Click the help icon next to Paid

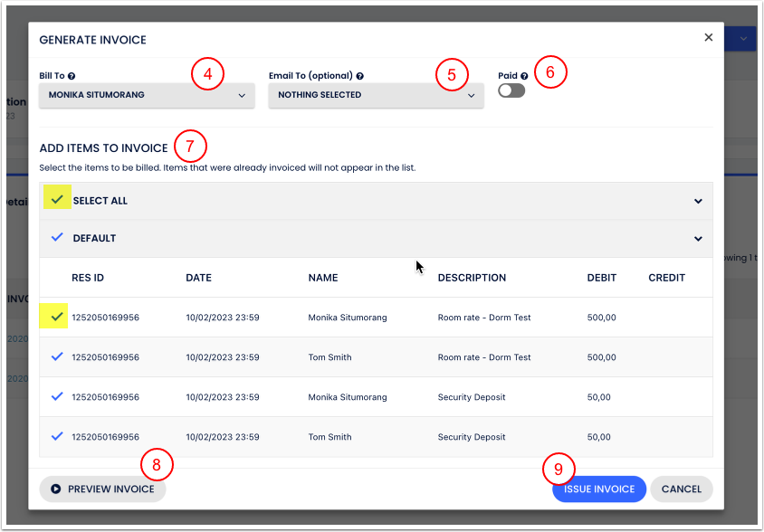pyautogui.click(x=524, y=76)
